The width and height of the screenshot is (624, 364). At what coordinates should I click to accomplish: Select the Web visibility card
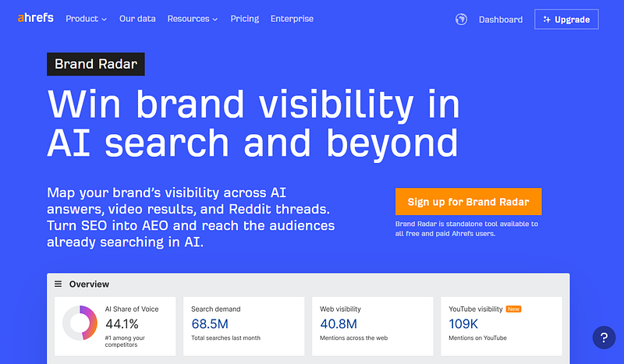tap(373, 327)
